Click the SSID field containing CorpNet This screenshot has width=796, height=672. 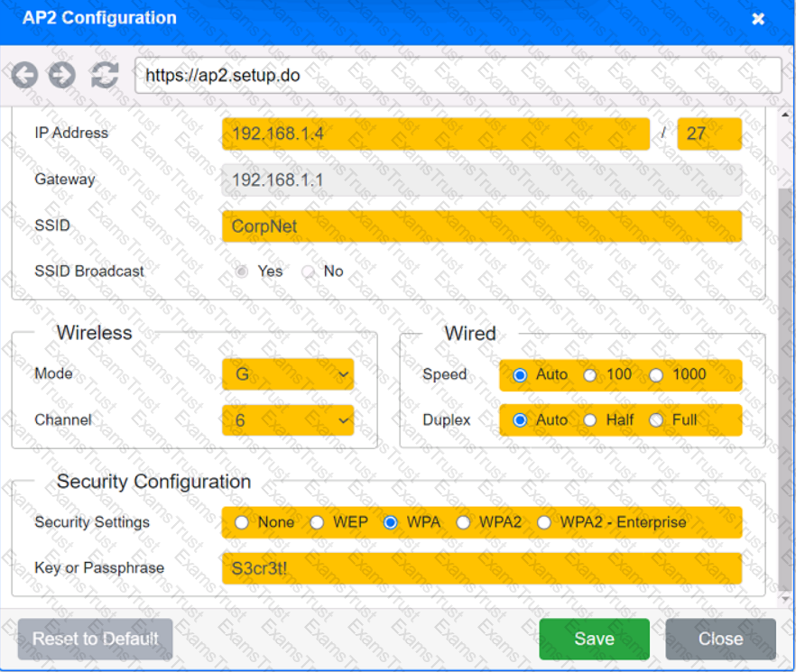point(481,226)
